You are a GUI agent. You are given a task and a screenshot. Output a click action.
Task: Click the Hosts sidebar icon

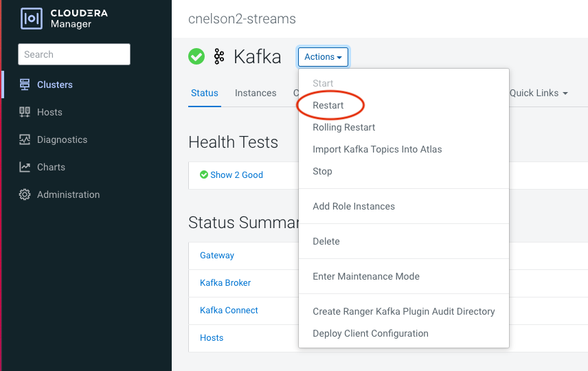point(25,112)
